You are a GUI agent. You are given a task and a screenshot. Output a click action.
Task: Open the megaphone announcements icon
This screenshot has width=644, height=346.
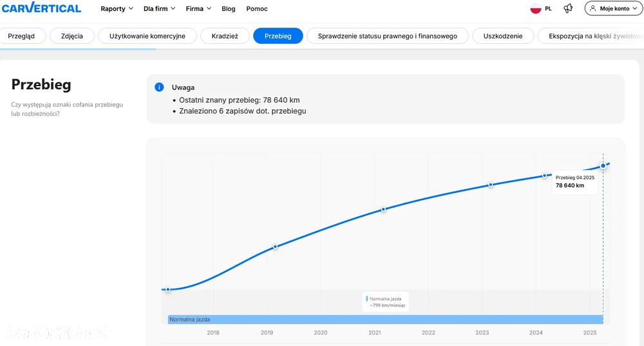(568, 8)
